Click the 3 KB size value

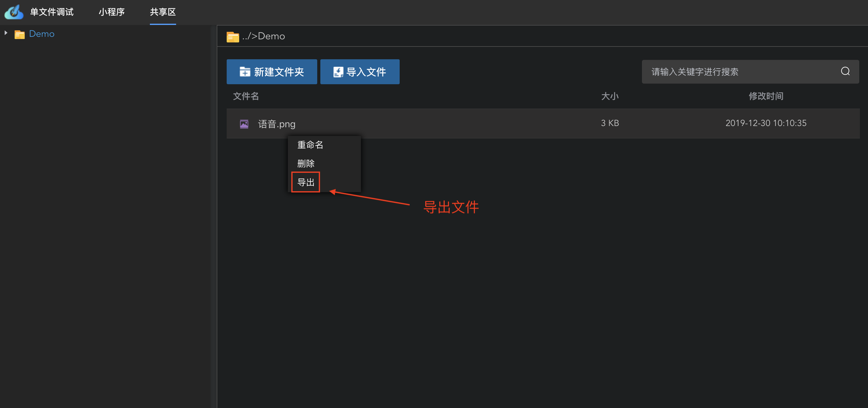(610, 123)
